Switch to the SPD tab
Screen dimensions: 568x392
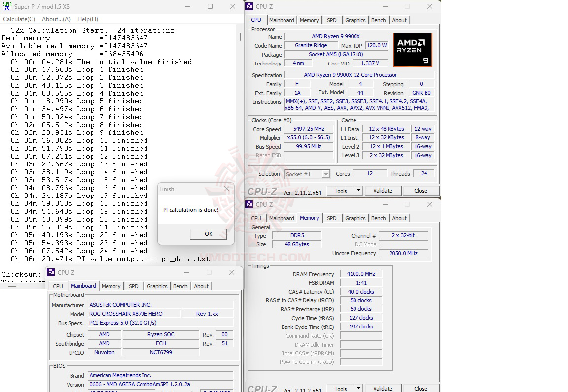(331, 20)
